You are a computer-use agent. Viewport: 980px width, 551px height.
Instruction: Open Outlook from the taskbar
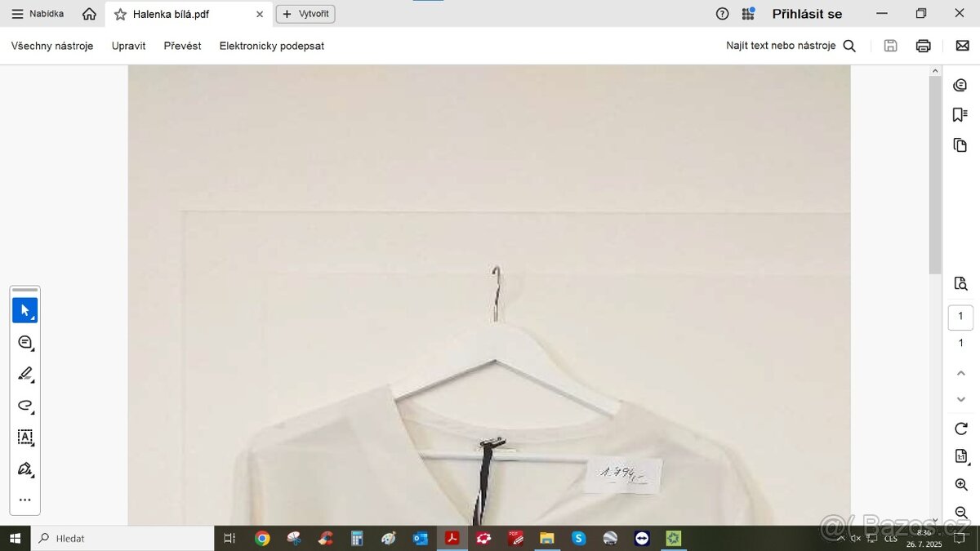pyautogui.click(x=421, y=538)
